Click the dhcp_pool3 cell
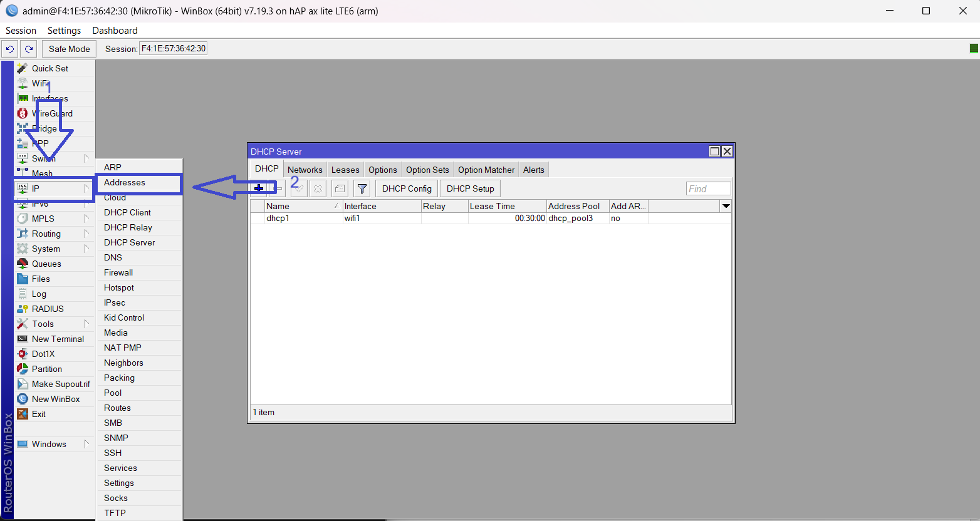The height and width of the screenshot is (521, 980). pos(578,219)
